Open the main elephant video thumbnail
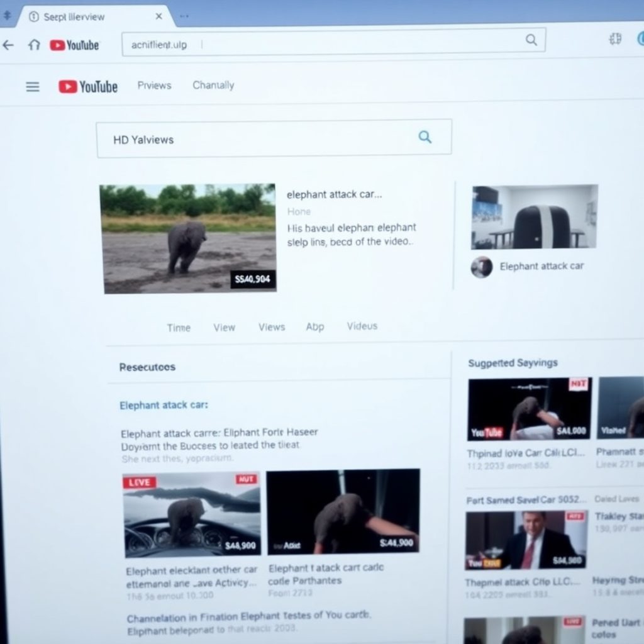644x644 pixels. 187,238
